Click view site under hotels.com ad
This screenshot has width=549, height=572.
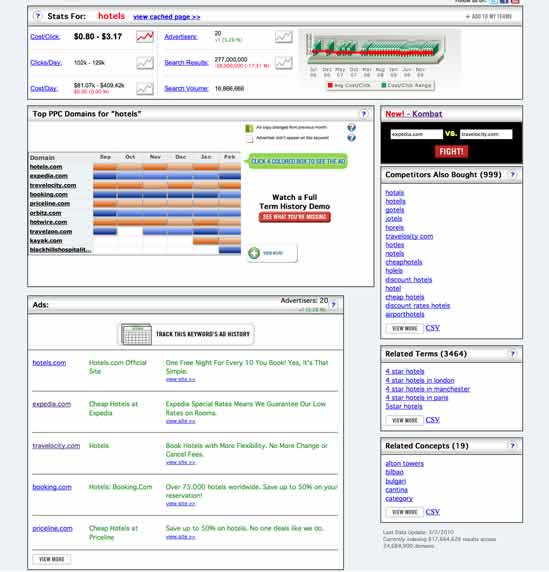tap(180, 379)
